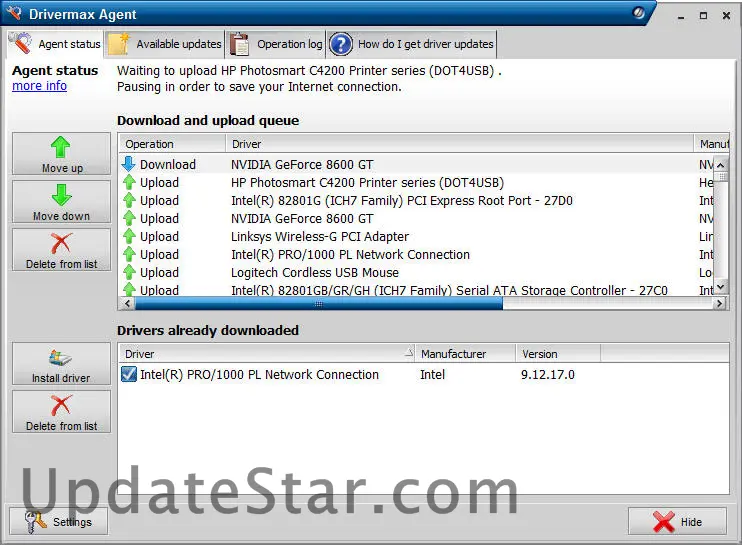
Task: Delete selected driver from downloaded list
Action: click(x=61, y=412)
